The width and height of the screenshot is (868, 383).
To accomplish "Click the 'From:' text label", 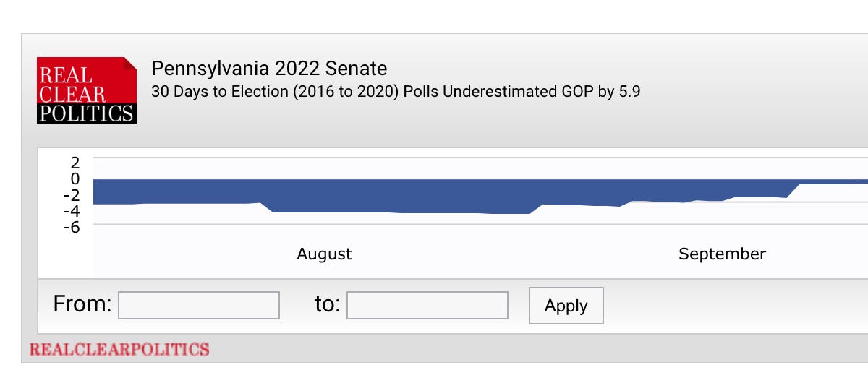I will [82, 305].
